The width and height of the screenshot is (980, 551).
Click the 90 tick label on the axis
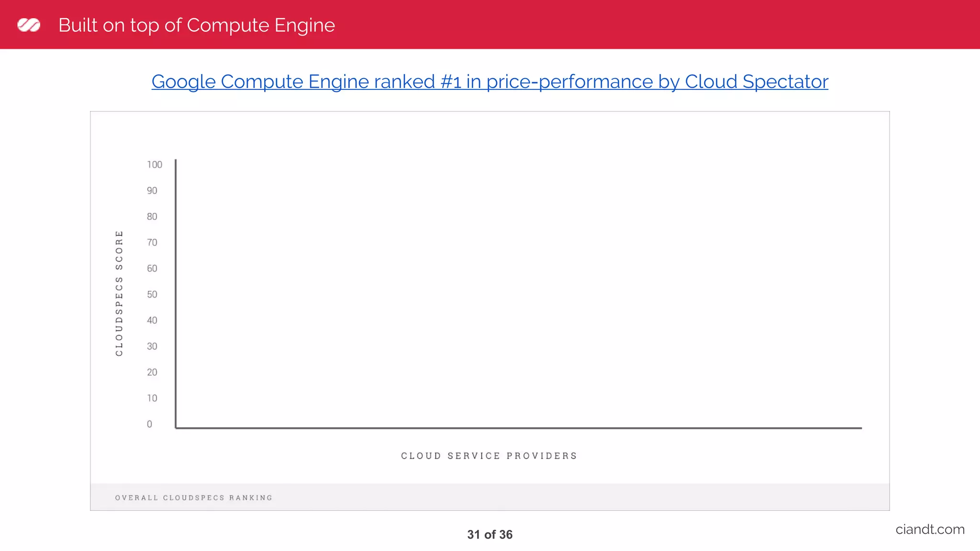(152, 191)
